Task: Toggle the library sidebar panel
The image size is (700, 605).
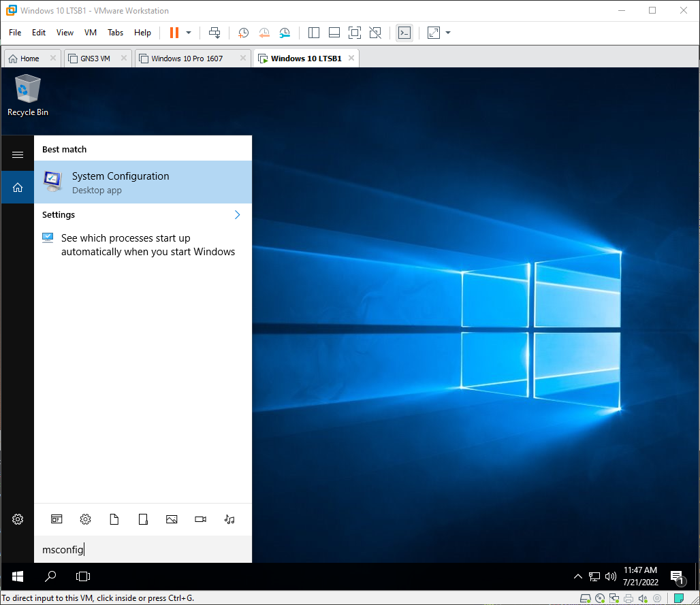Action: click(x=314, y=33)
